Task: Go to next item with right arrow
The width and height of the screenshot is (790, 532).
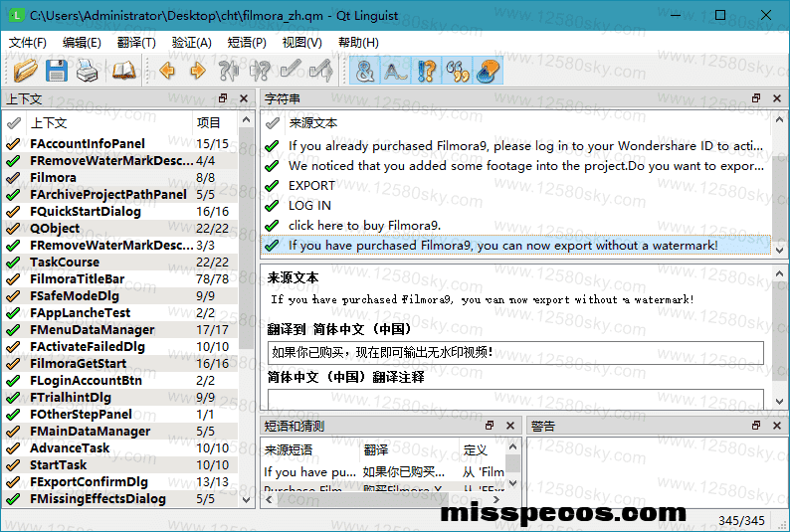Action: coord(198,71)
